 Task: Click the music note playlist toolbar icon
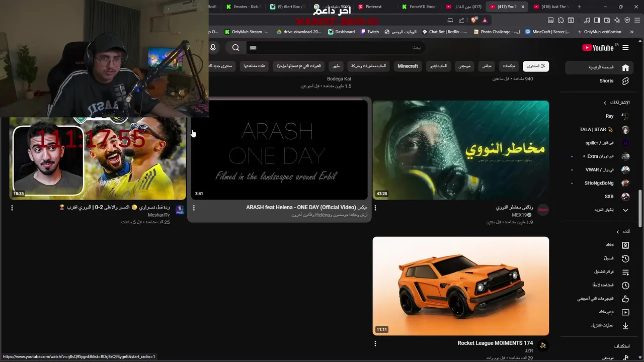coord(587,20)
